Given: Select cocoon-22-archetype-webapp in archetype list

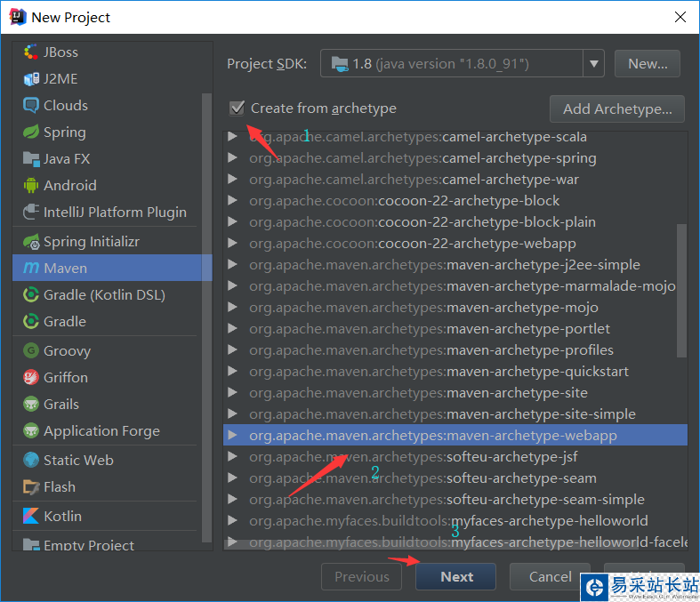Looking at the screenshot, I should click(x=477, y=244).
